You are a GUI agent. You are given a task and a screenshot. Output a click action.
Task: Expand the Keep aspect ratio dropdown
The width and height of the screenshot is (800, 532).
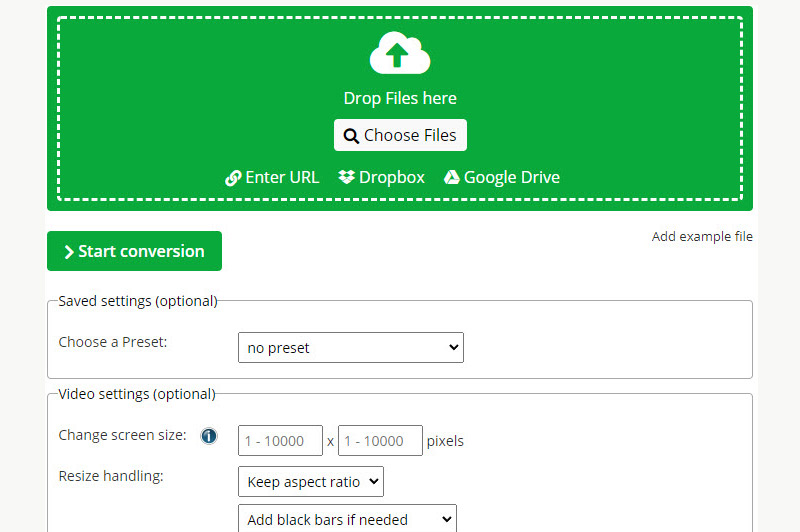pyautogui.click(x=310, y=482)
